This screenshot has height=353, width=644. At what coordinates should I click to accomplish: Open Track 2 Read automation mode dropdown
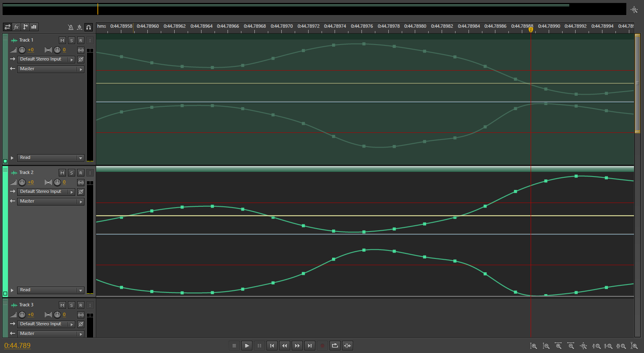51,290
